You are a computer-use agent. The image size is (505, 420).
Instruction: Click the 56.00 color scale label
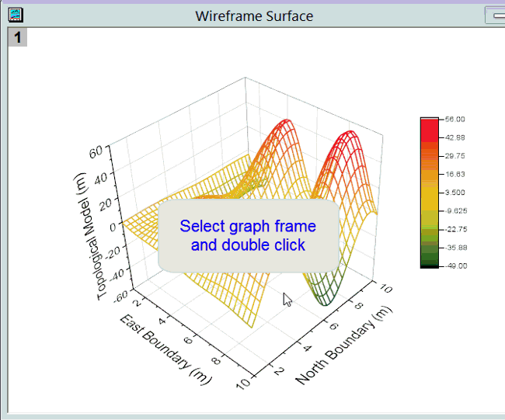coord(455,119)
